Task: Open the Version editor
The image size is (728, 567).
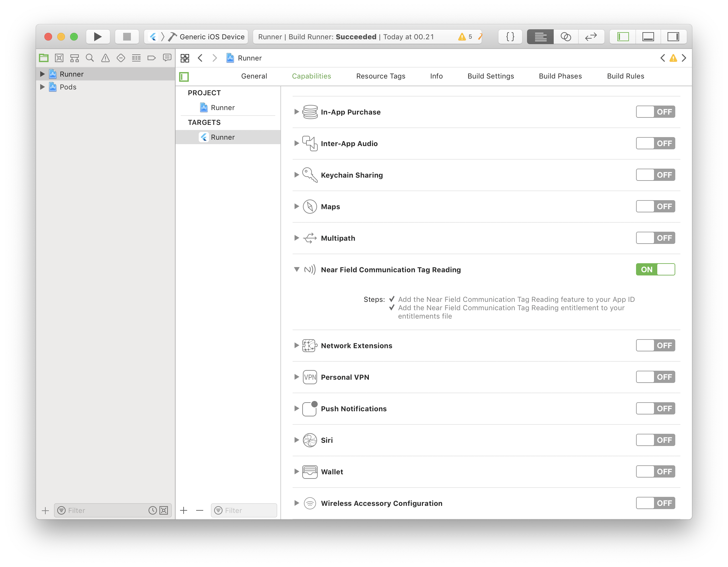Action: [x=591, y=37]
